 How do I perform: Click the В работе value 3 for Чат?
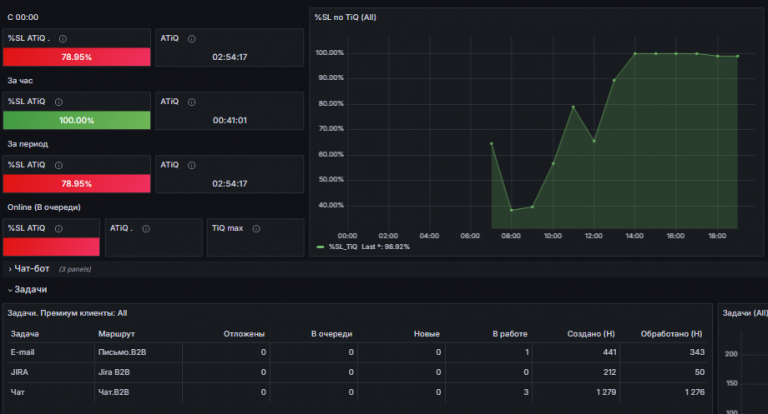(x=526, y=392)
